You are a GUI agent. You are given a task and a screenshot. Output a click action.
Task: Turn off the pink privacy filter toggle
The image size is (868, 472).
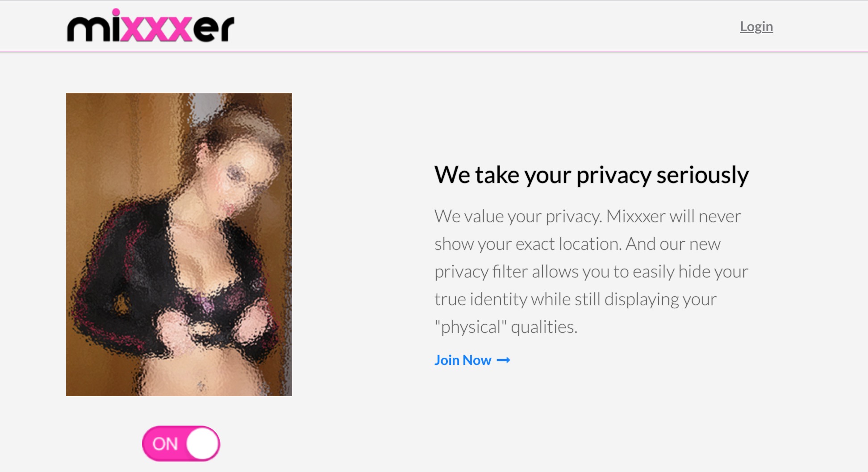(x=181, y=443)
